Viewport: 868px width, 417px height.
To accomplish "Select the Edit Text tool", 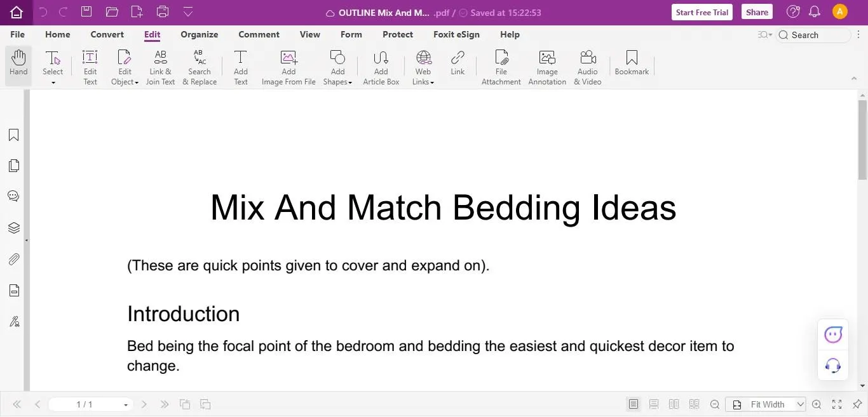I will [90, 67].
